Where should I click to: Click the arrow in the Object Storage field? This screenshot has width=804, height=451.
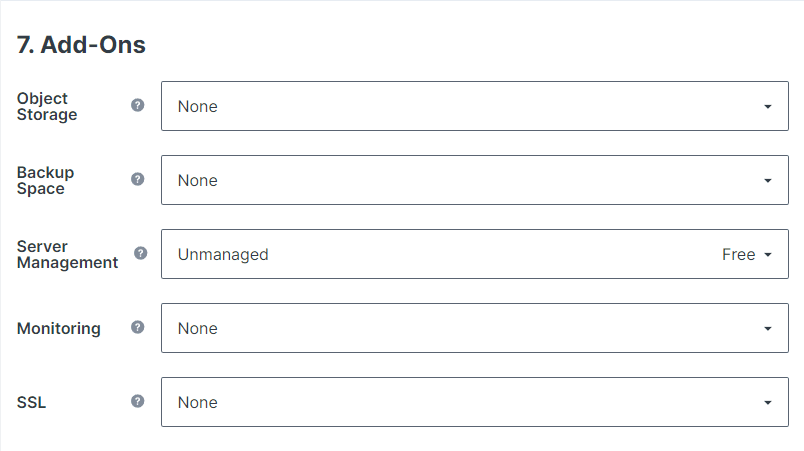[x=768, y=107]
